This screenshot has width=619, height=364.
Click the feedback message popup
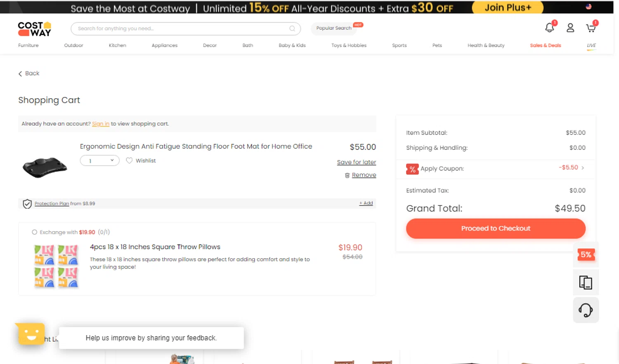[151, 338]
